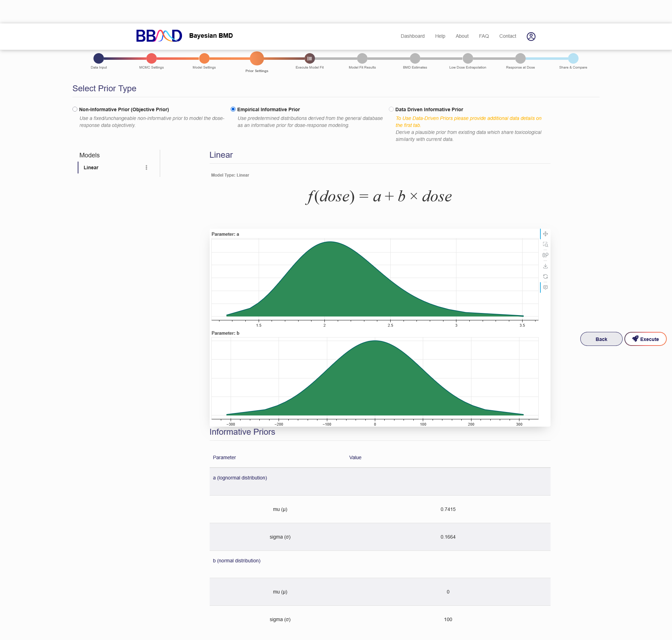Screen dimensions: 672x640
Task: Open the user account profile icon
Action: pos(531,36)
